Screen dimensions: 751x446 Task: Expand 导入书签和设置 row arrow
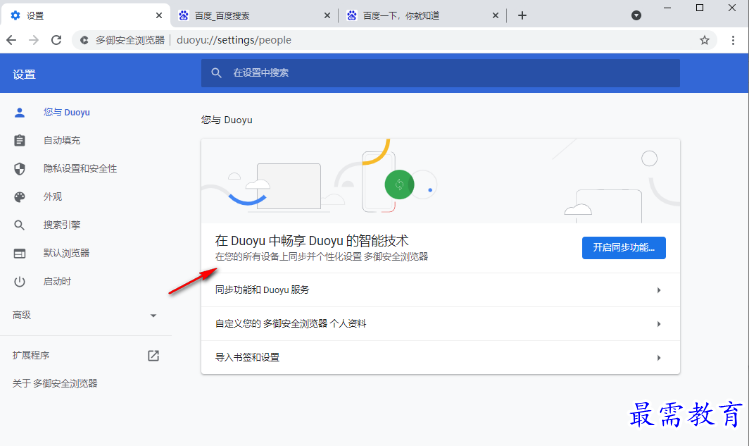click(x=659, y=358)
